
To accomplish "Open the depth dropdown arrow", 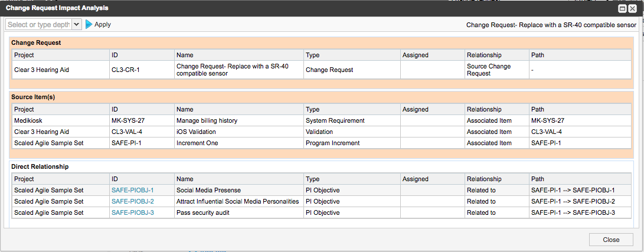I will pos(76,24).
